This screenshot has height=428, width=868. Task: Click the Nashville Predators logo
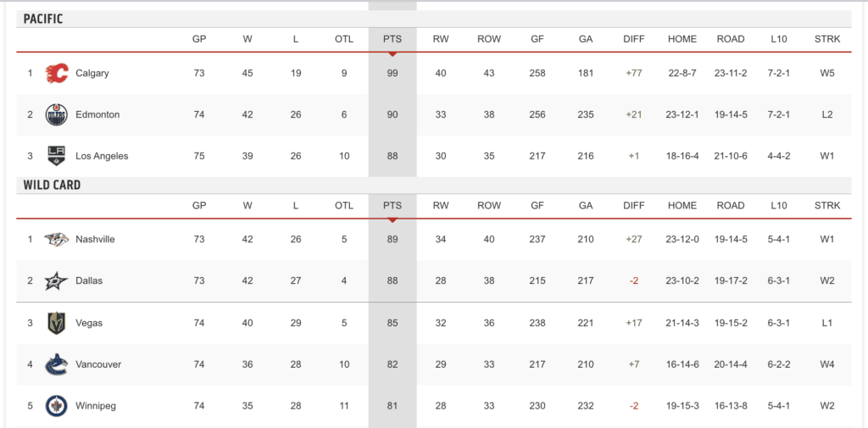pos(57,239)
